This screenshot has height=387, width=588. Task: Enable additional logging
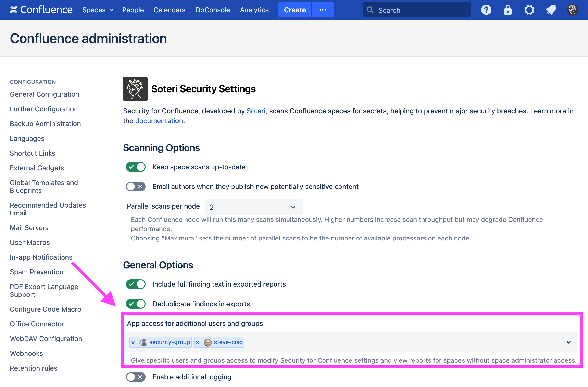tap(136, 377)
